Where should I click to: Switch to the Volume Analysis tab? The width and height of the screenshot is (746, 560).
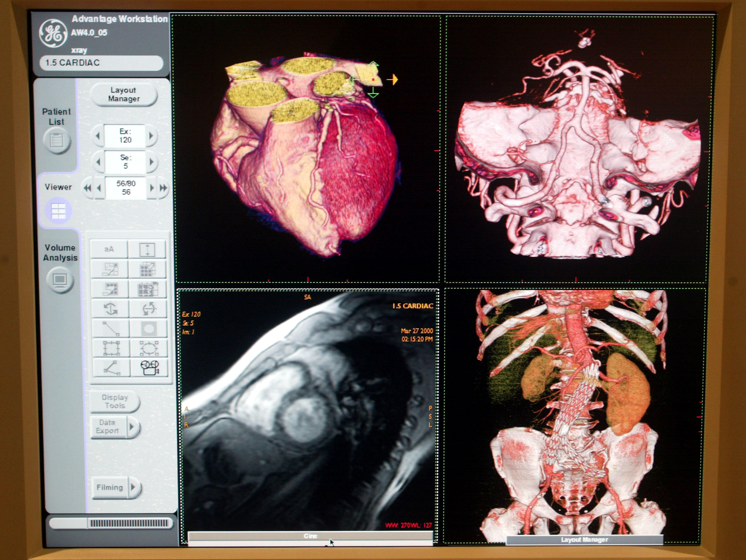[60, 253]
